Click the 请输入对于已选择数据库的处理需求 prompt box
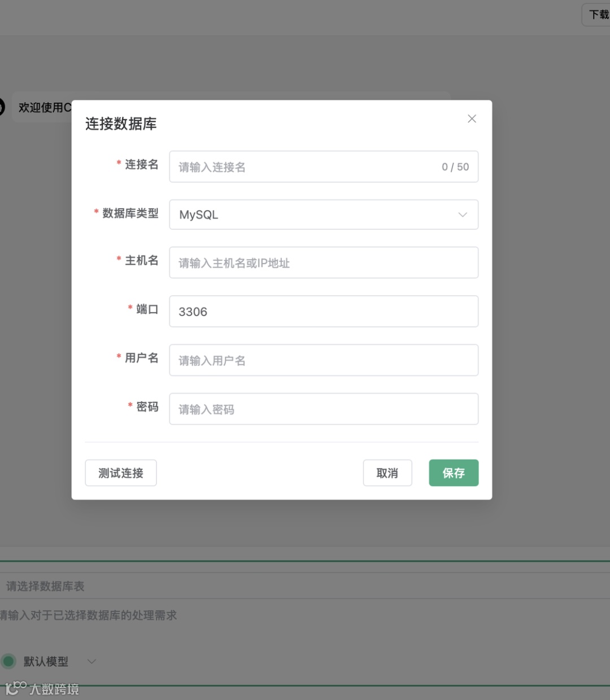 coord(88,615)
